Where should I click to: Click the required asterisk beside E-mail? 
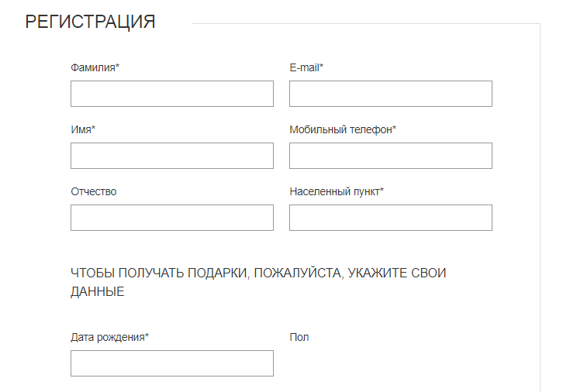(x=321, y=67)
